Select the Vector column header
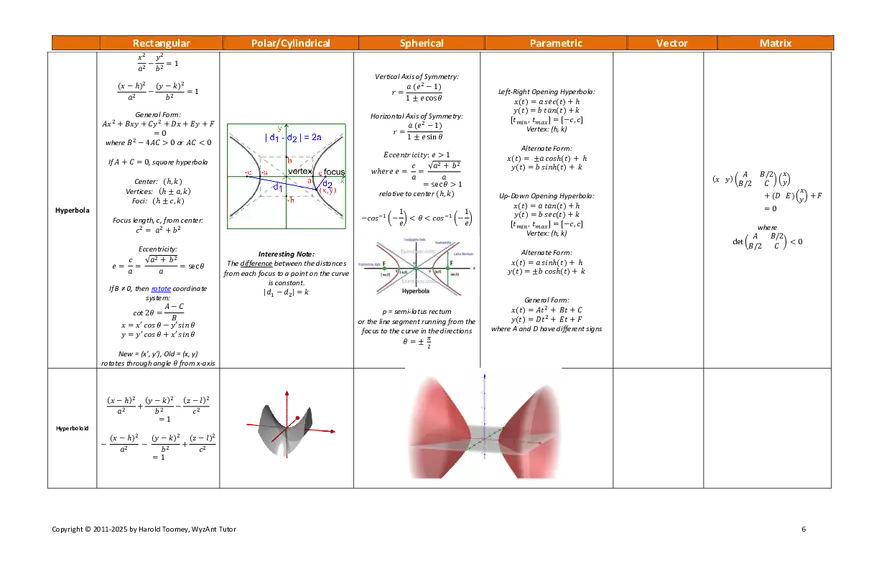879x569 pixels. [671, 43]
